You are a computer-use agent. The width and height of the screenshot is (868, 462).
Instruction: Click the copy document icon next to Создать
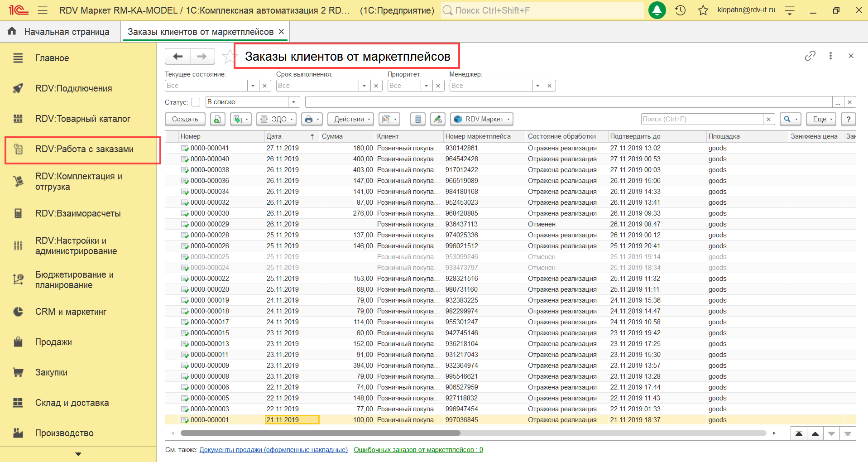pyautogui.click(x=218, y=119)
